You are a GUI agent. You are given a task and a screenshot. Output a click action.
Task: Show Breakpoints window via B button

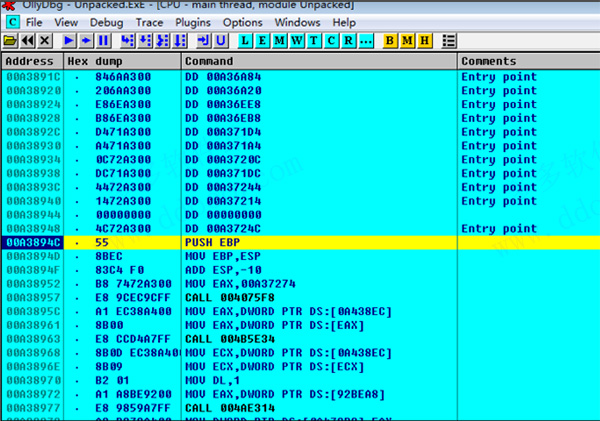391,41
